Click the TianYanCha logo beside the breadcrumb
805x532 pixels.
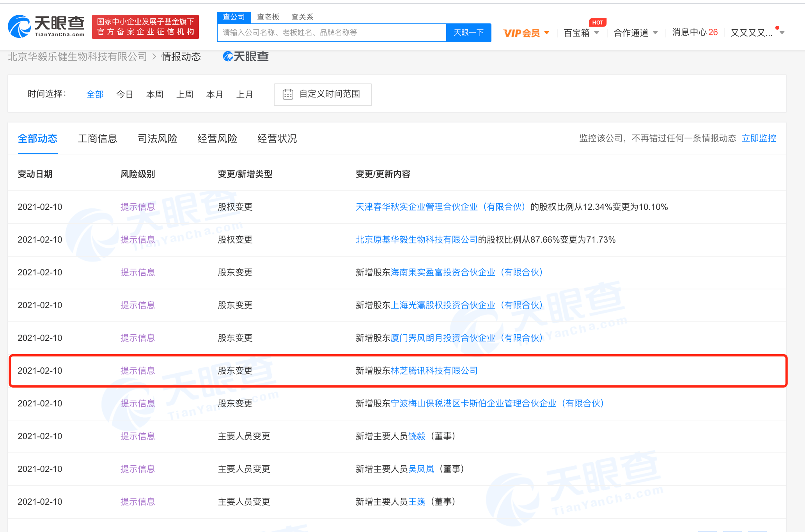click(246, 57)
